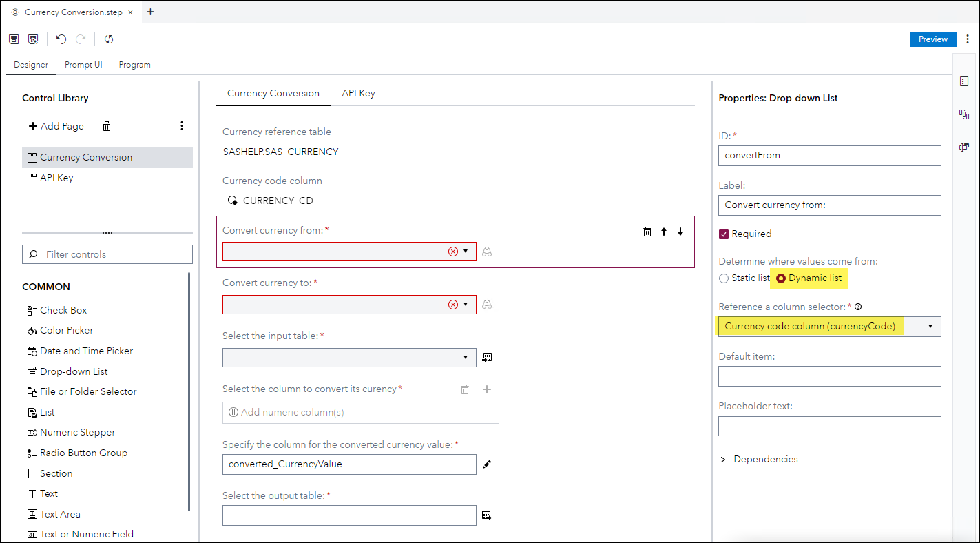980x543 pixels.
Task: Click the Preview button
Action: 932,39
